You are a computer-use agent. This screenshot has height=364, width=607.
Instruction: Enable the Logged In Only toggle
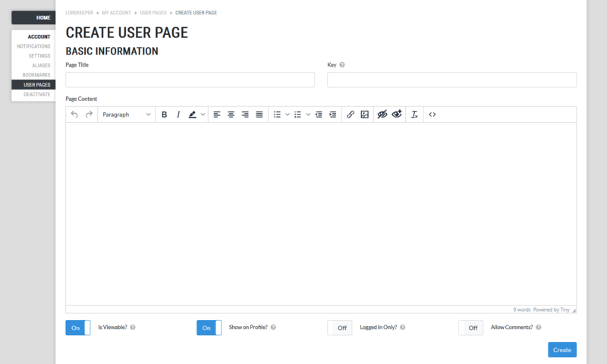coord(340,328)
